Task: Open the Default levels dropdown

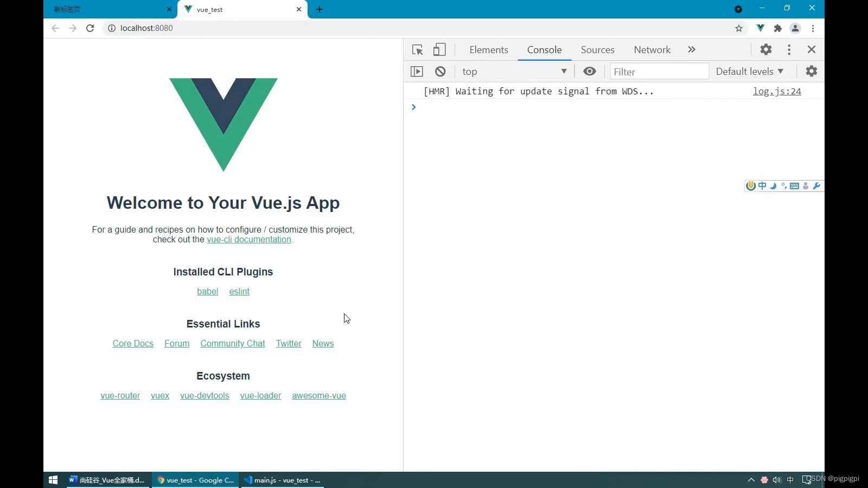Action: click(749, 72)
